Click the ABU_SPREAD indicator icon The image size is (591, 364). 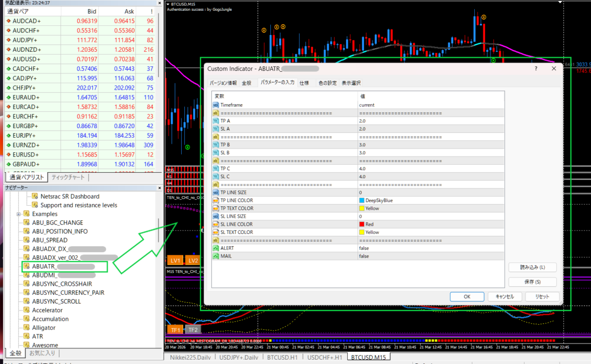tap(26, 240)
